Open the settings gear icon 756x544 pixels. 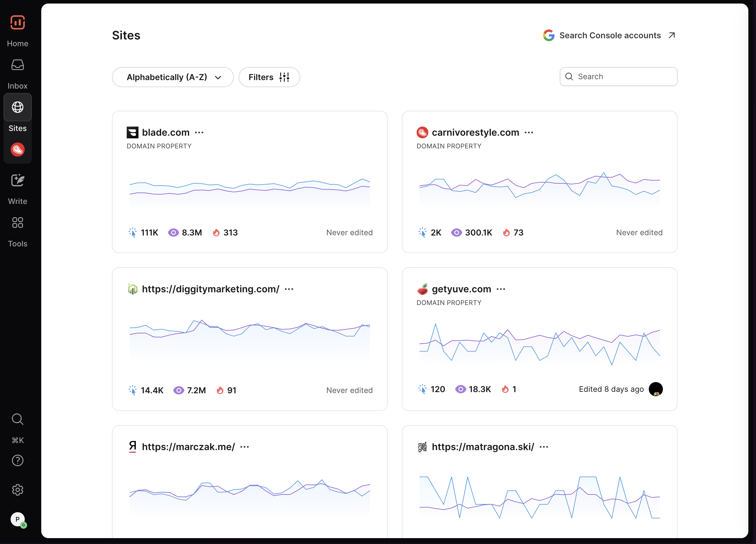click(17, 490)
